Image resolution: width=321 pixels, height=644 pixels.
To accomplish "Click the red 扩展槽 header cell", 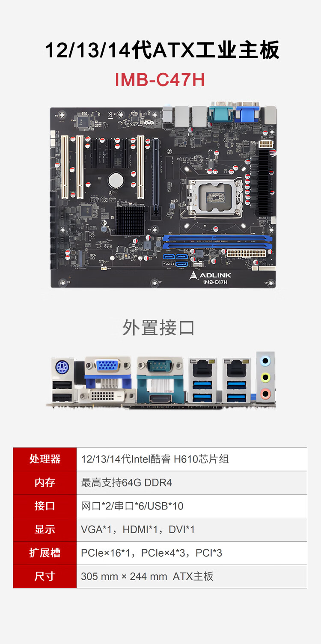I will 45,553.
